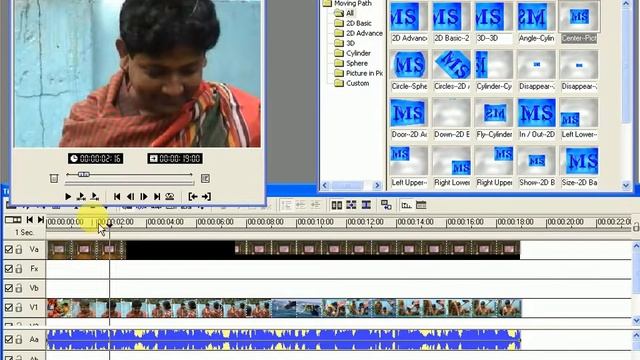
Task: Toggle the loop playback icon in preview
Action: point(170,197)
